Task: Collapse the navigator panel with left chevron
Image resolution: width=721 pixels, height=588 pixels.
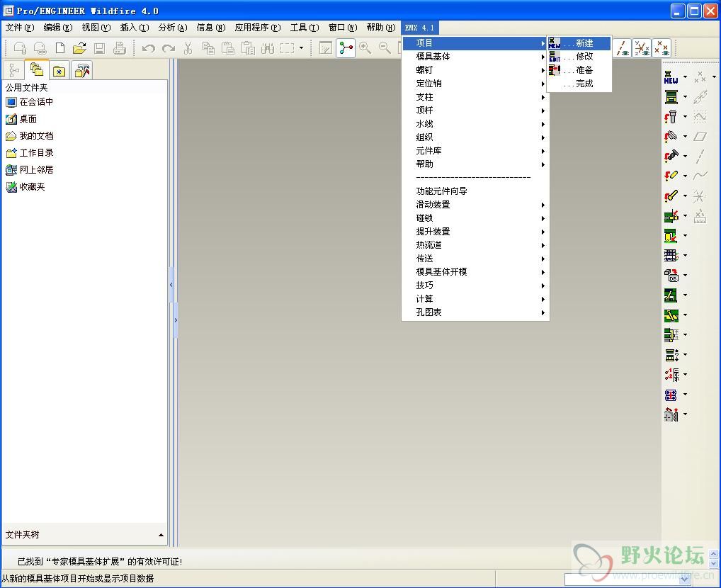Action: (x=171, y=284)
